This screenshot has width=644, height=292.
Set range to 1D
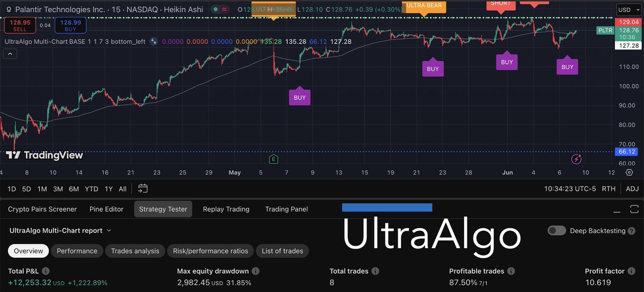click(11, 188)
